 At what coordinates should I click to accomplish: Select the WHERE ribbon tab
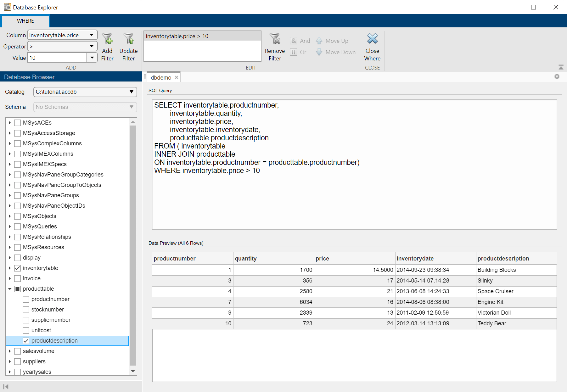click(25, 21)
